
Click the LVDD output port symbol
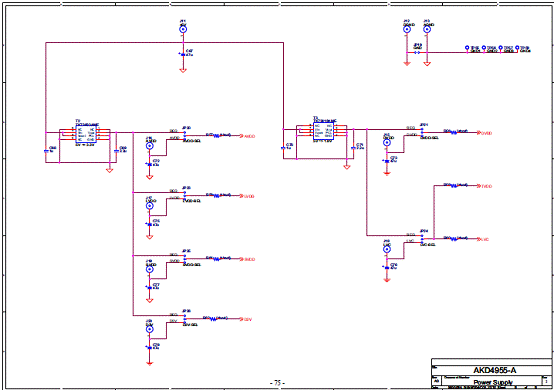click(x=247, y=196)
